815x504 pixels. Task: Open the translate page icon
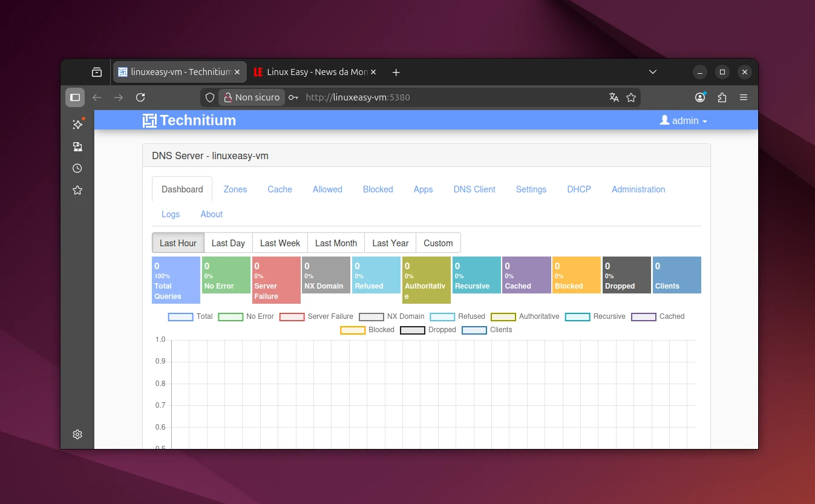(614, 97)
